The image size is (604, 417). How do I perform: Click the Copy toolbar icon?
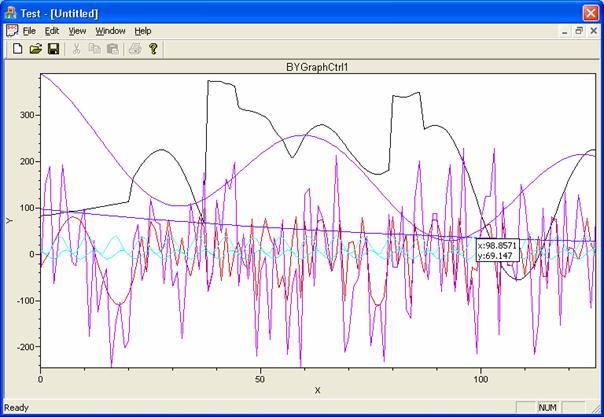click(94, 48)
